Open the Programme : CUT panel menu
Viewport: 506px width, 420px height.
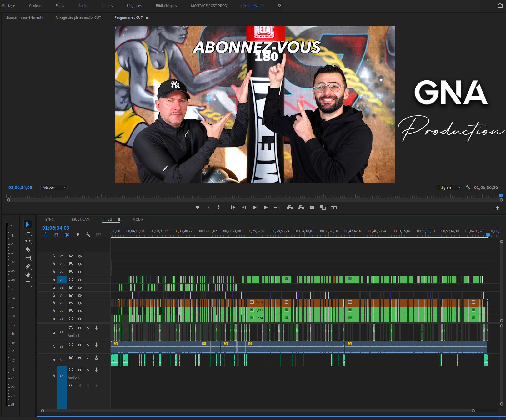147,18
